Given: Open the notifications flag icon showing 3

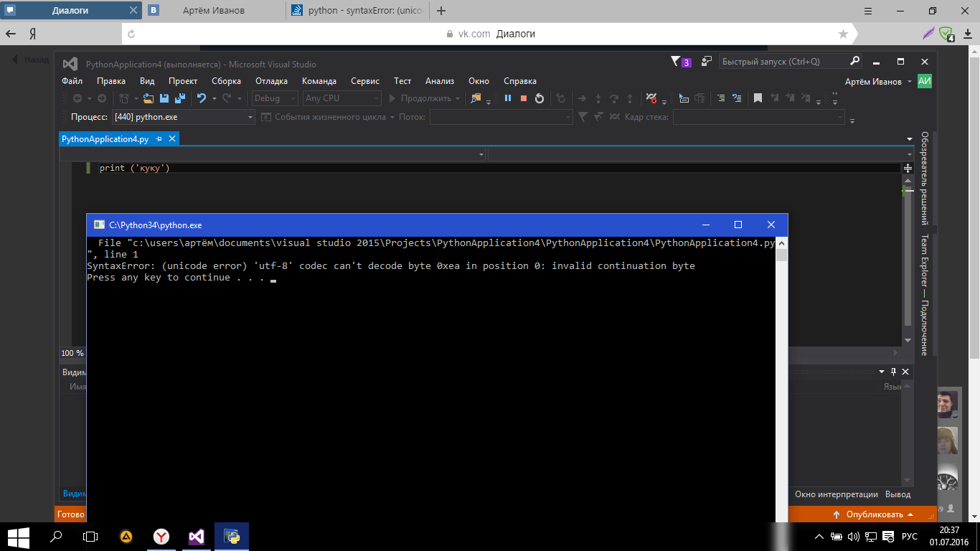Looking at the screenshot, I should click(679, 61).
